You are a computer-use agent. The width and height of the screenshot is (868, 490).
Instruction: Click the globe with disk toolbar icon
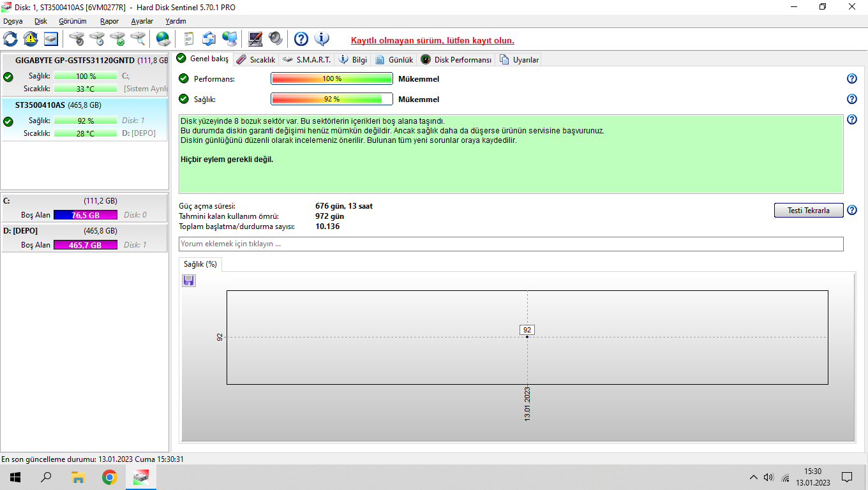(163, 39)
